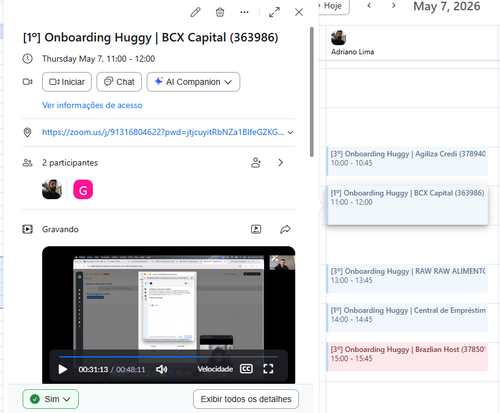Expand the meeting details panel to full view
The width and height of the screenshot is (500, 413).
pos(274,12)
